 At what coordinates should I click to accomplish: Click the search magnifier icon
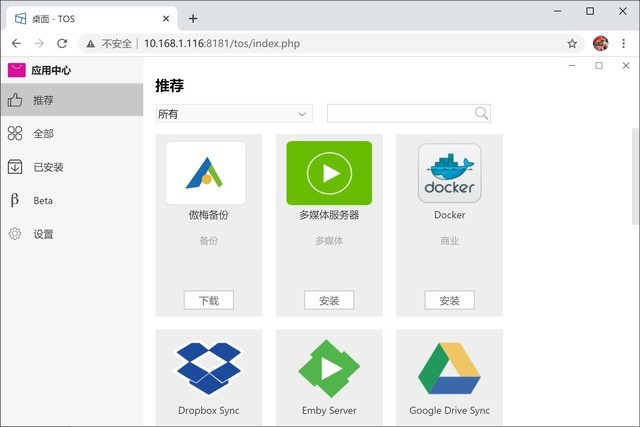(482, 113)
